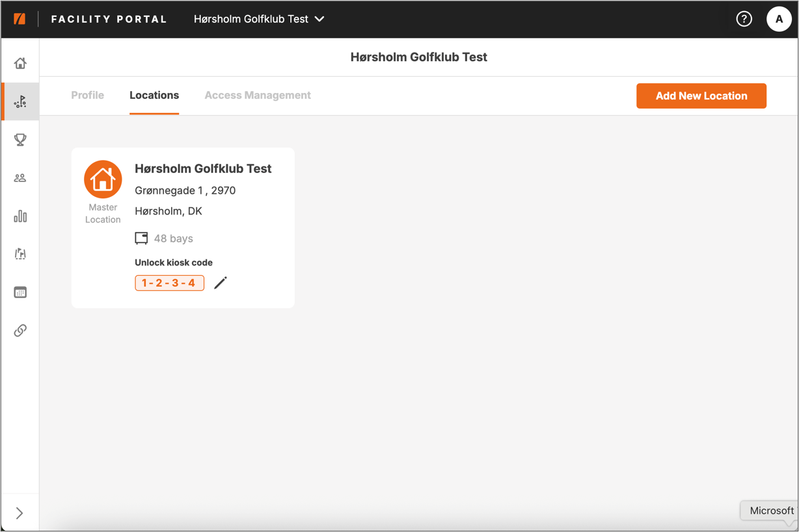The width and height of the screenshot is (799, 532).
Task: Select the Locations tab
Action: [x=154, y=95]
